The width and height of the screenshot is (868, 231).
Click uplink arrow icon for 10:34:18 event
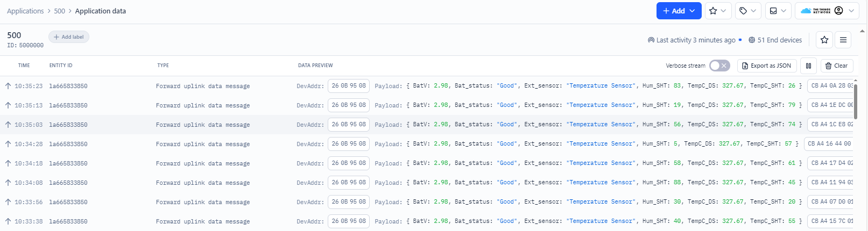(8, 163)
